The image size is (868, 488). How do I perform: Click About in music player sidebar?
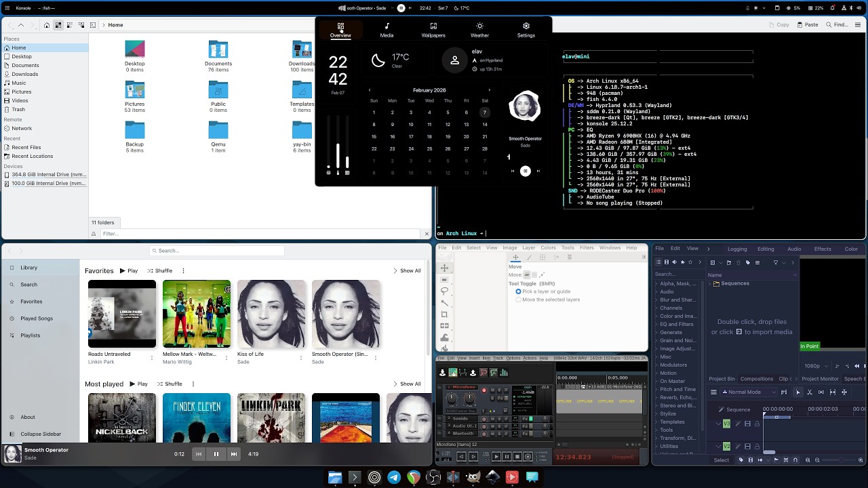(x=22, y=417)
